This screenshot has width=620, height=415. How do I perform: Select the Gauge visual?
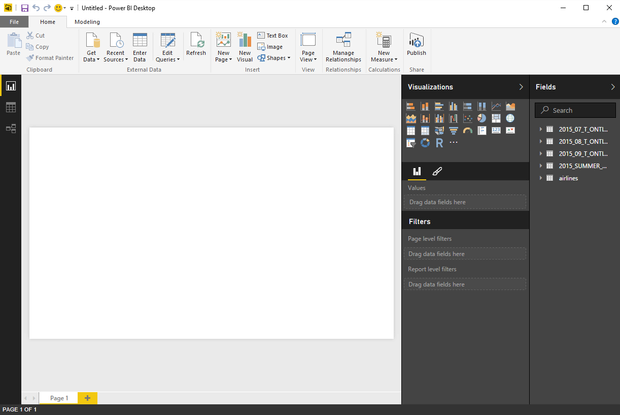467,130
